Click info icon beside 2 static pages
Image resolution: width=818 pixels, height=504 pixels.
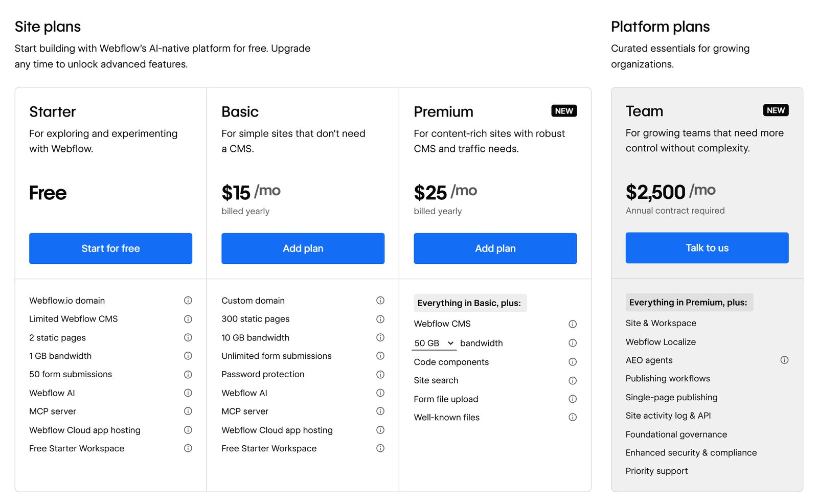click(x=188, y=337)
